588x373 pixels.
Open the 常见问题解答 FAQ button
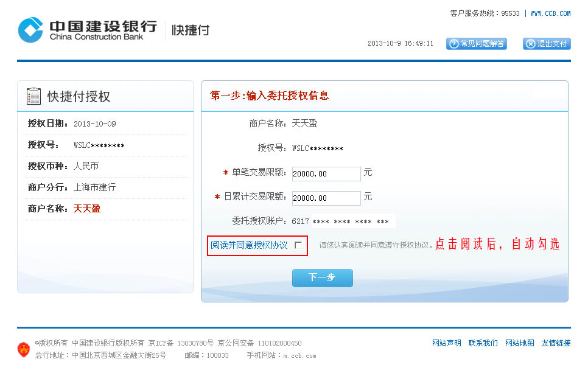pyautogui.click(x=476, y=44)
